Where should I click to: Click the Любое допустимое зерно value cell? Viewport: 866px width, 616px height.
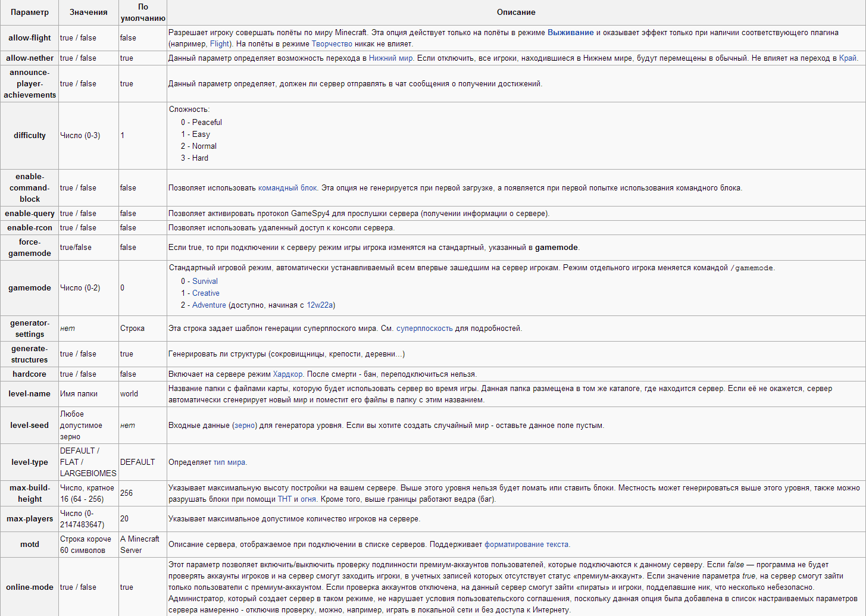point(89,426)
